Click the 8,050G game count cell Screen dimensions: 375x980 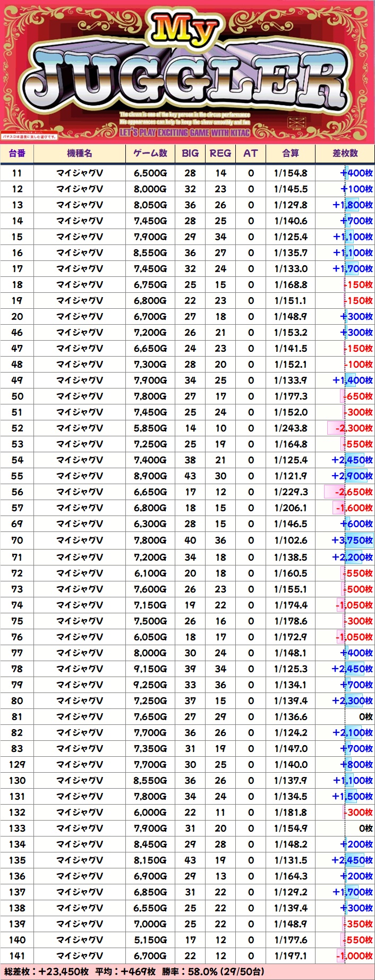click(x=150, y=205)
